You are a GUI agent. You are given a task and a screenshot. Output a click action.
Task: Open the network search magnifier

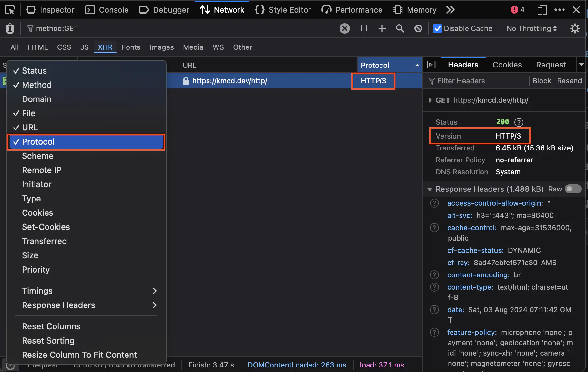[400, 28]
